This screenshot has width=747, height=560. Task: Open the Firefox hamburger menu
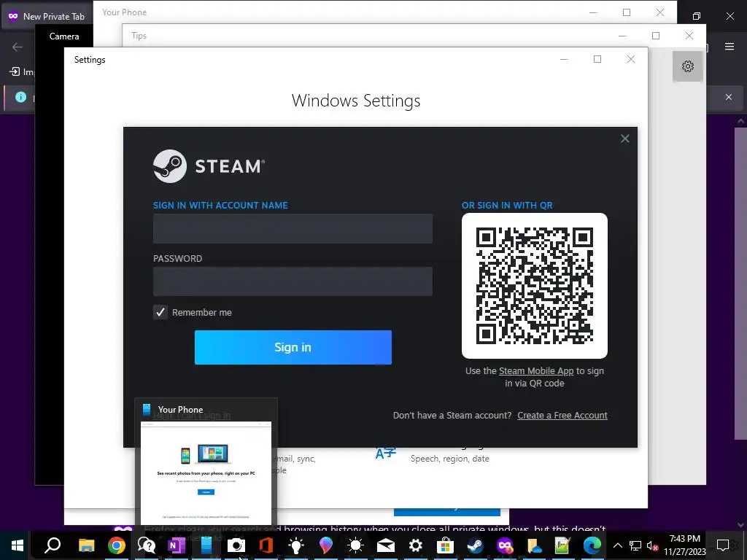tap(729, 47)
